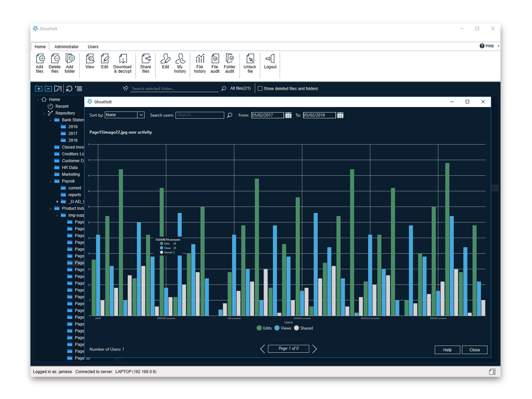Open the From date calendar picker
The width and height of the screenshot is (532, 399).
click(x=288, y=115)
